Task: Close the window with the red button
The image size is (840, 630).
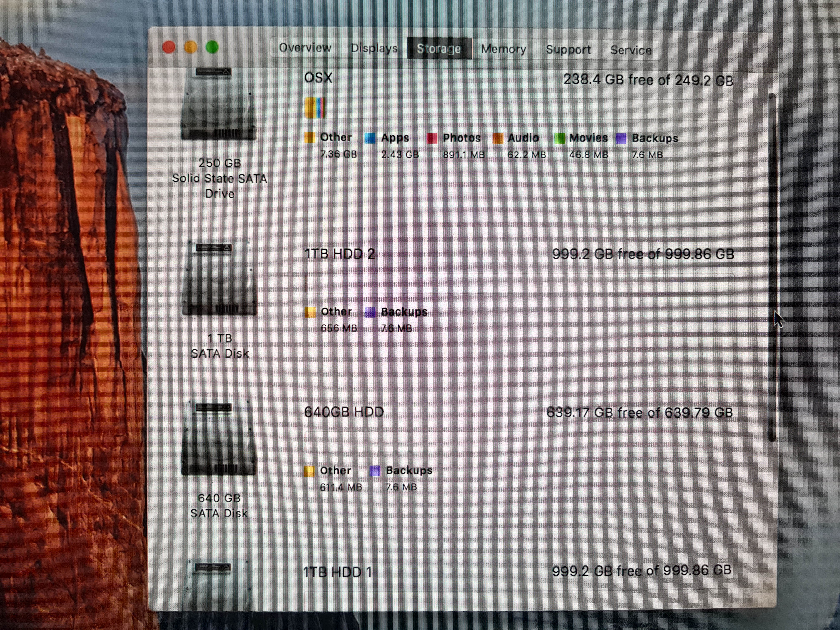Action: pos(169,47)
